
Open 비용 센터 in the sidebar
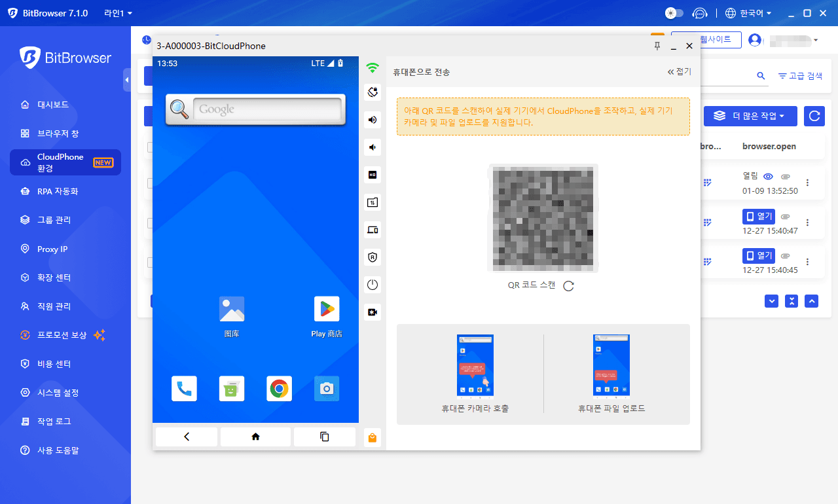pyautogui.click(x=65, y=364)
